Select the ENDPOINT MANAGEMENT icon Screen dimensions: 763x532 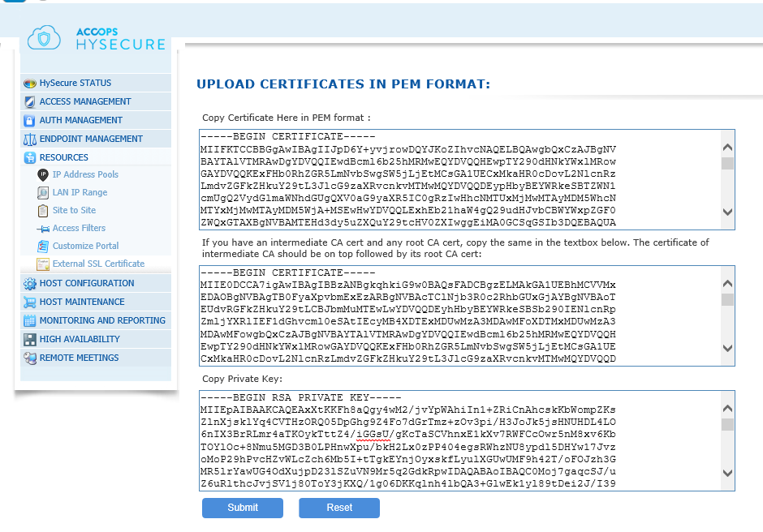[x=28, y=139]
